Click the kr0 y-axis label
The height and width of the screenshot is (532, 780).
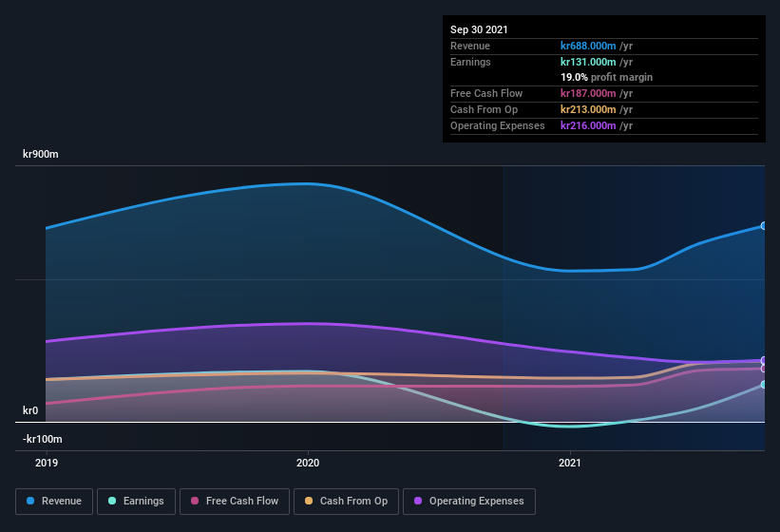coord(30,410)
